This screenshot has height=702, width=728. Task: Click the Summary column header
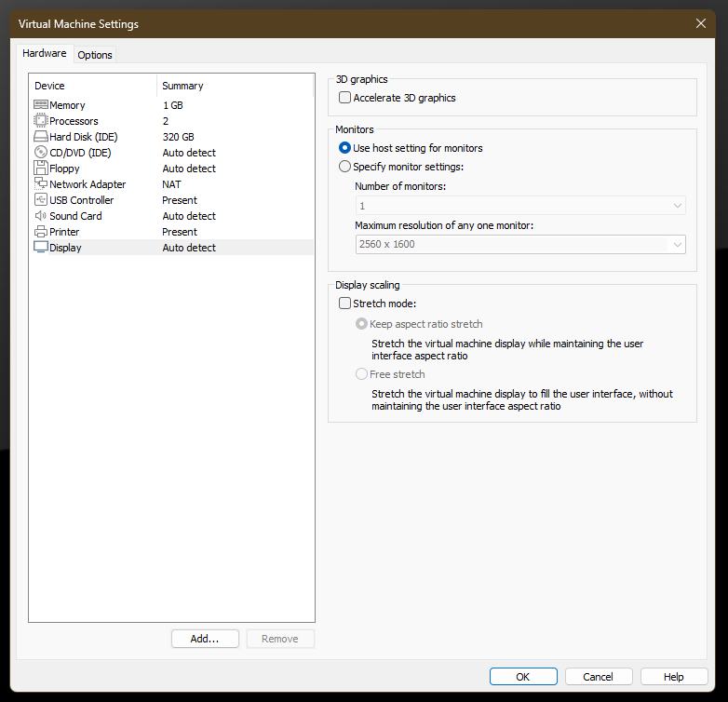(236, 86)
